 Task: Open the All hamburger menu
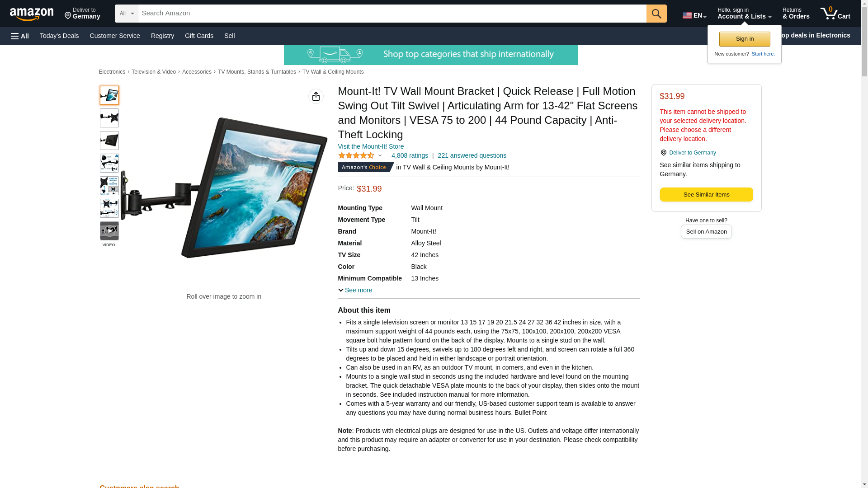coord(20,36)
